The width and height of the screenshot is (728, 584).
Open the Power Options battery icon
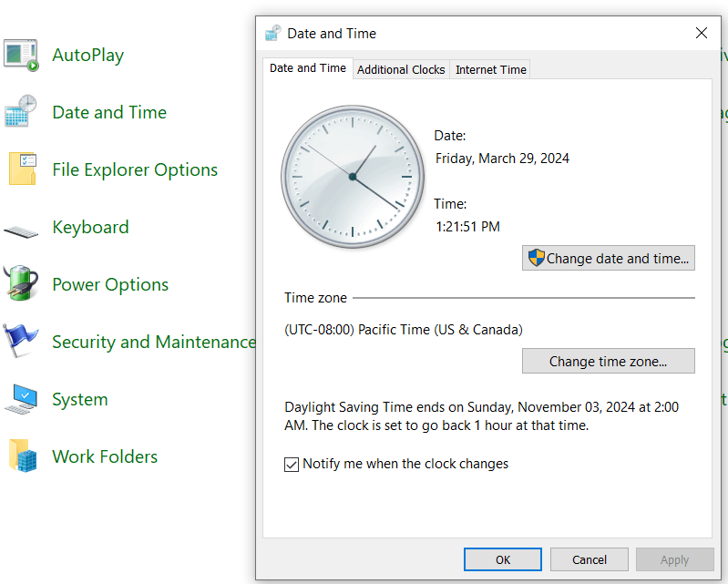point(21,283)
